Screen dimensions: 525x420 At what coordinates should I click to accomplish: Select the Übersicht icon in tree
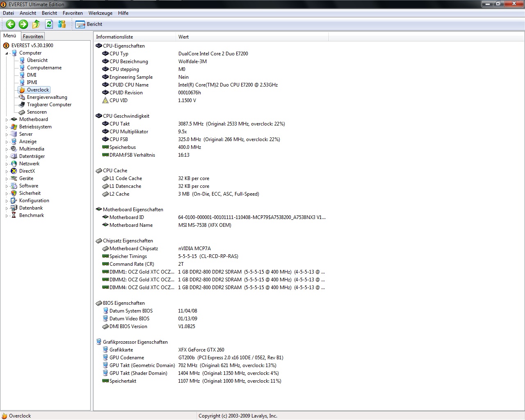coord(22,60)
